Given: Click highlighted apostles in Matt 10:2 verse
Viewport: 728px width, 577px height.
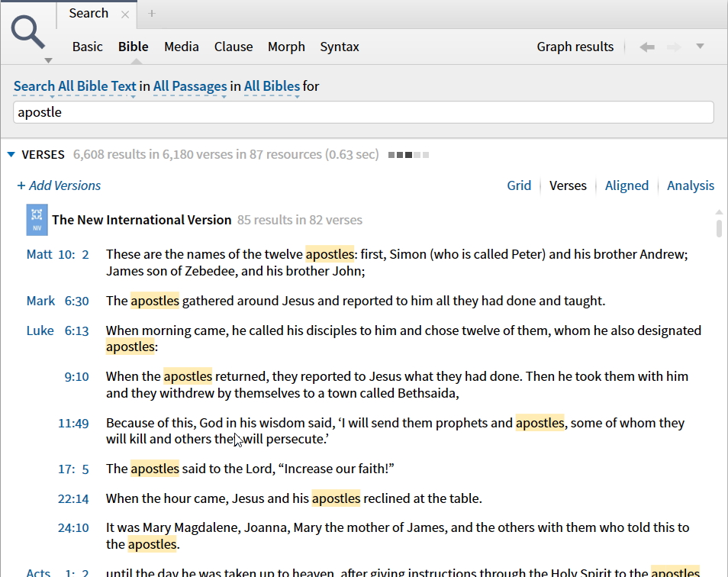Looking at the screenshot, I should point(330,254).
